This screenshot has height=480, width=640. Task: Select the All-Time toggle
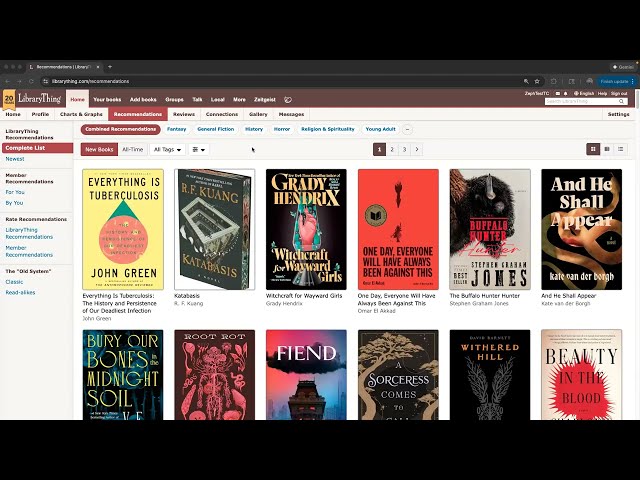[x=133, y=150]
